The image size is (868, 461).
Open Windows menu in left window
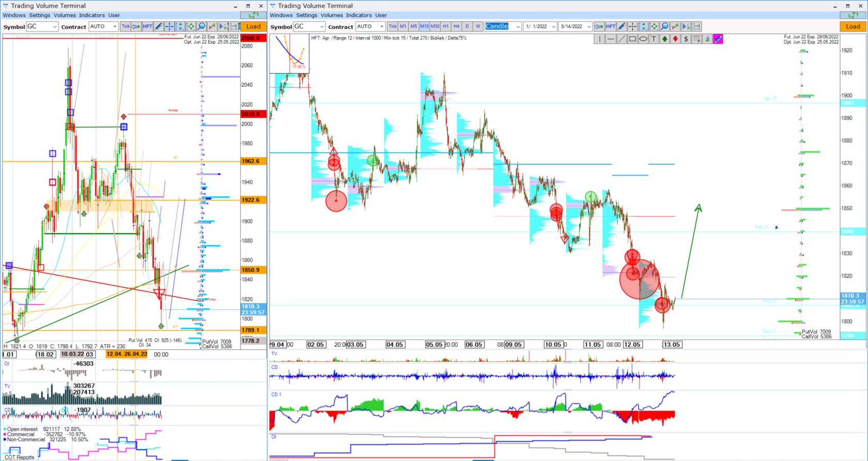click(x=14, y=15)
